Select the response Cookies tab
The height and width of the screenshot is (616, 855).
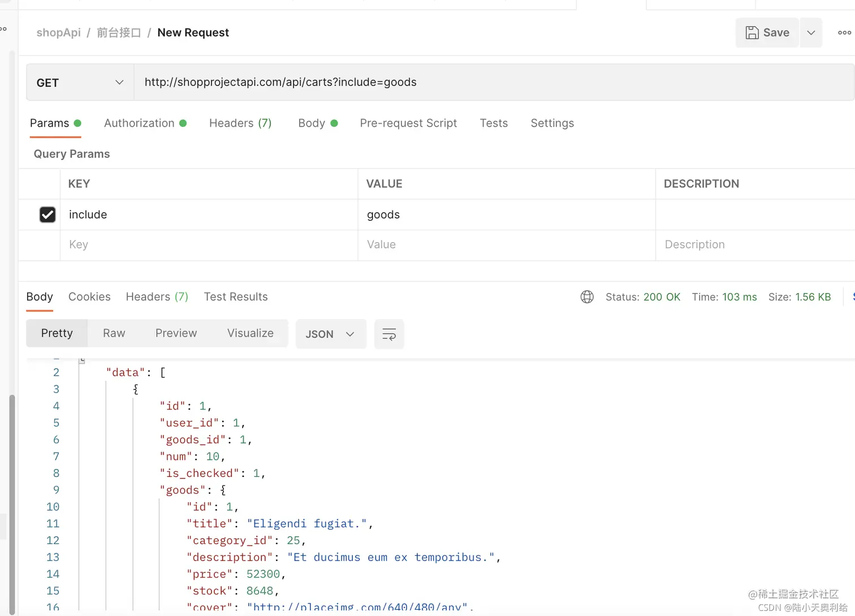tap(89, 297)
